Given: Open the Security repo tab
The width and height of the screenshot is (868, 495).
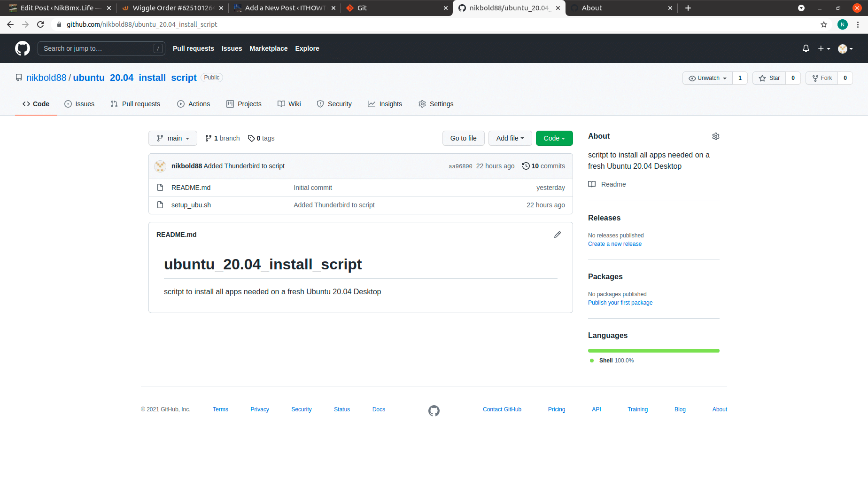Looking at the screenshot, I should point(334,104).
